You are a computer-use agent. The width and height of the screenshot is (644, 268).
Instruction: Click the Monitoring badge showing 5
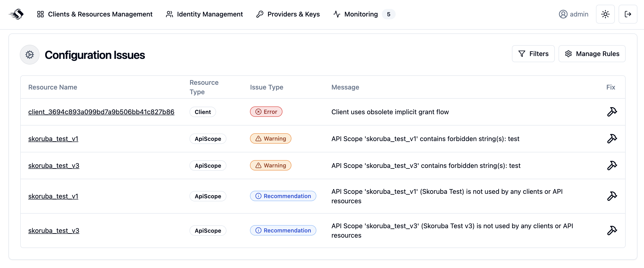(388, 14)
